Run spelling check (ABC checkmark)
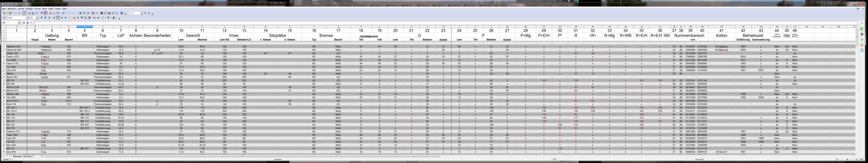The width and height of the screenshot is (868, 163). point(42,13)
